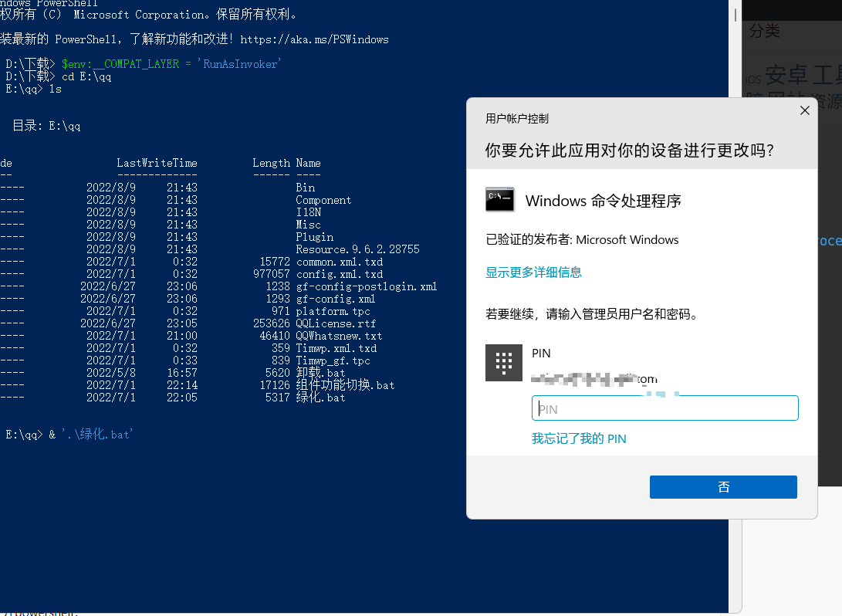The image size is (842, 616).
Task: Click the platform.tpc file name
Action: click(333, 311)
